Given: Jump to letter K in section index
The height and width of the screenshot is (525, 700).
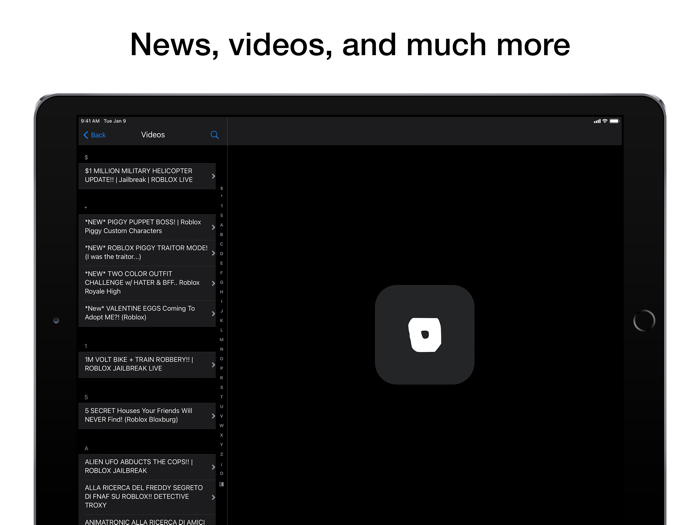Looking at the screenshot, I should [221, 321].
